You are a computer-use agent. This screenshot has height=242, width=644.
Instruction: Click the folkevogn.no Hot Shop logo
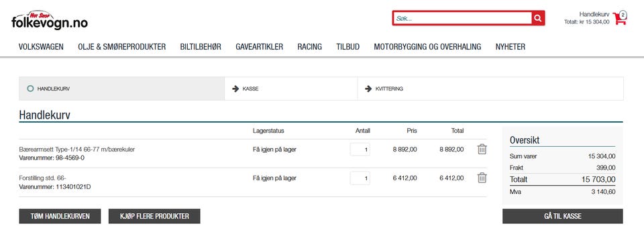coord(49,20)
